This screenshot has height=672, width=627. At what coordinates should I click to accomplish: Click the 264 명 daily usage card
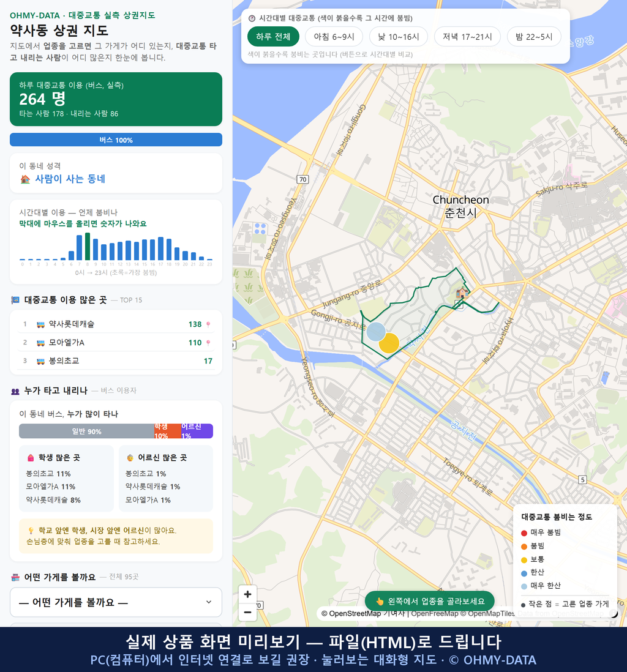(116, 99)
